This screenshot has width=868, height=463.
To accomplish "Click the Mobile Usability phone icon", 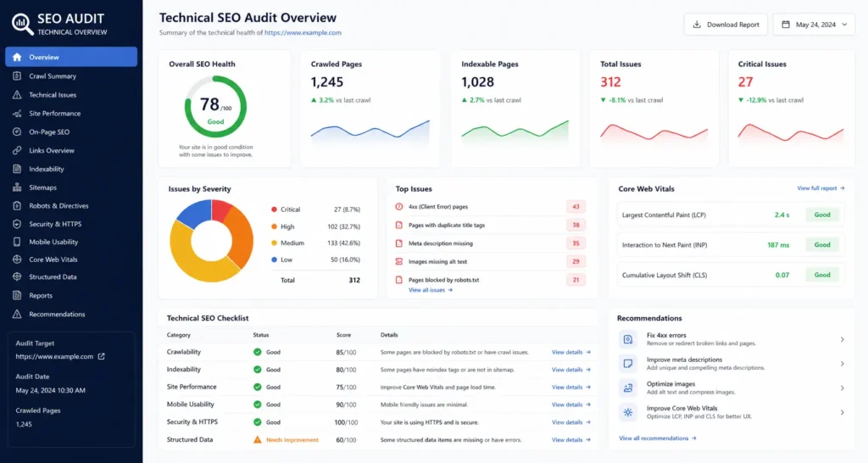I will pos(17,242).
